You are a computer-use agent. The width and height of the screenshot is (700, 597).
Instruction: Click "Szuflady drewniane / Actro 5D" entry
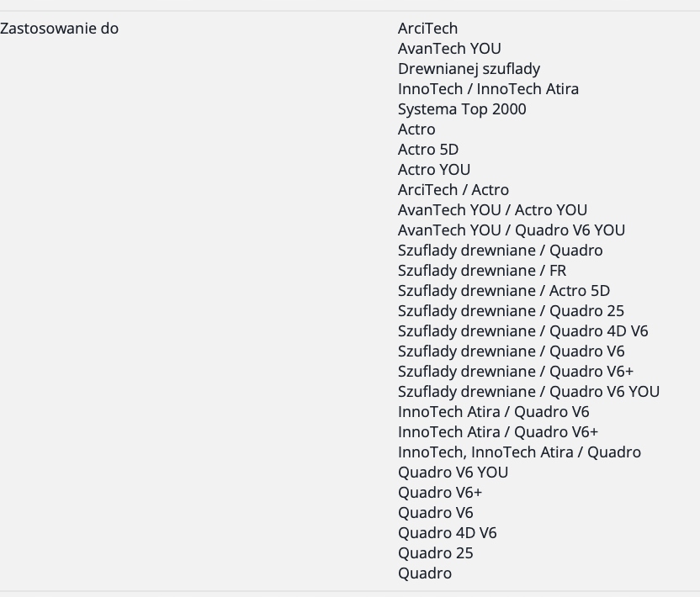coord(504,291)
